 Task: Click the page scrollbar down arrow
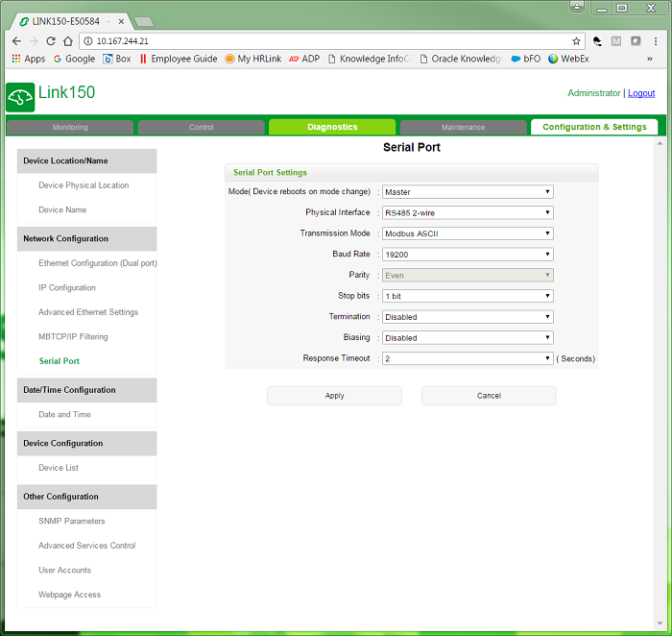(x=660, y=624)
